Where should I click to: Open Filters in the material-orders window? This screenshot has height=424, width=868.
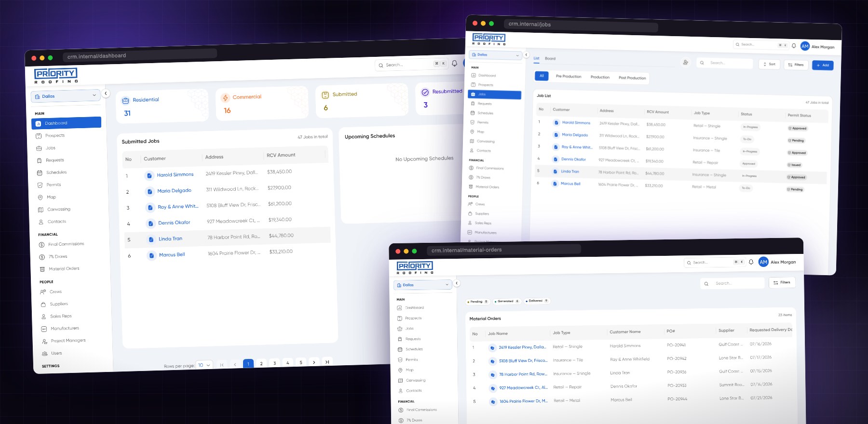point(782,282)
